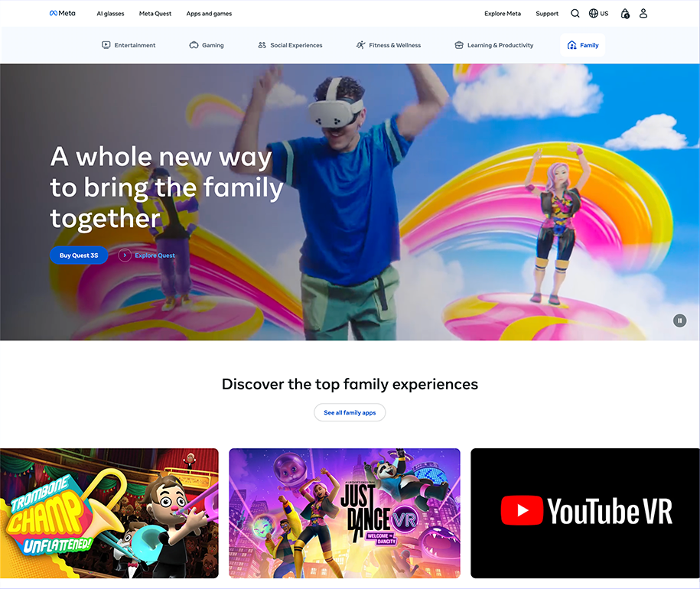Open the Trombone Champ Unflattened card
Viewport: 700px width, 589px height.
(x=109, y=513)
